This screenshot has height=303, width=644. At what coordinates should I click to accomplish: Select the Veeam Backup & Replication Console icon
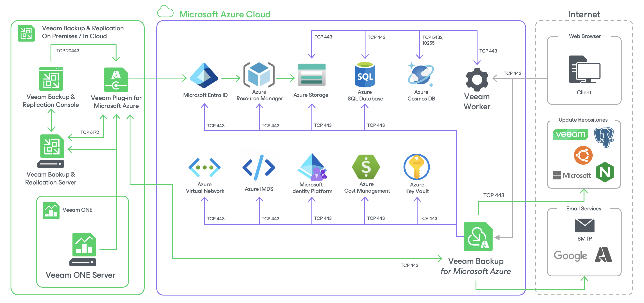tap(51, 79)
